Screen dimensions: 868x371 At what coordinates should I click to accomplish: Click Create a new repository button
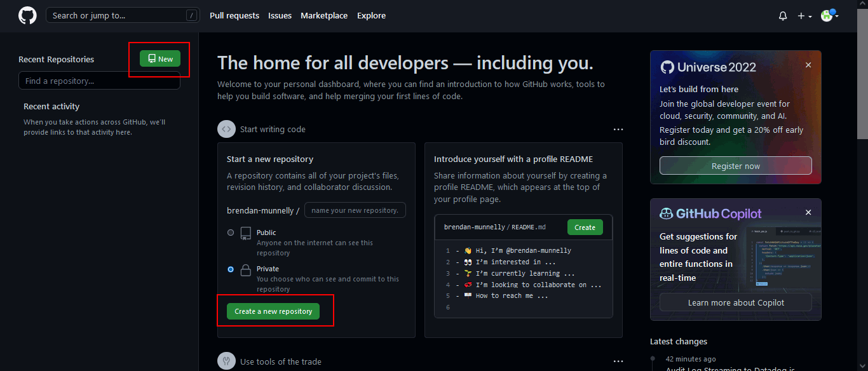point(273,311)
